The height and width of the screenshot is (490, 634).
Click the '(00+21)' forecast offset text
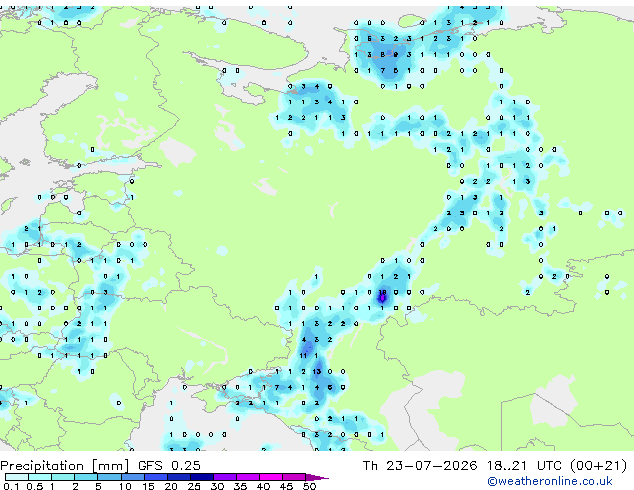pos(598,466)
